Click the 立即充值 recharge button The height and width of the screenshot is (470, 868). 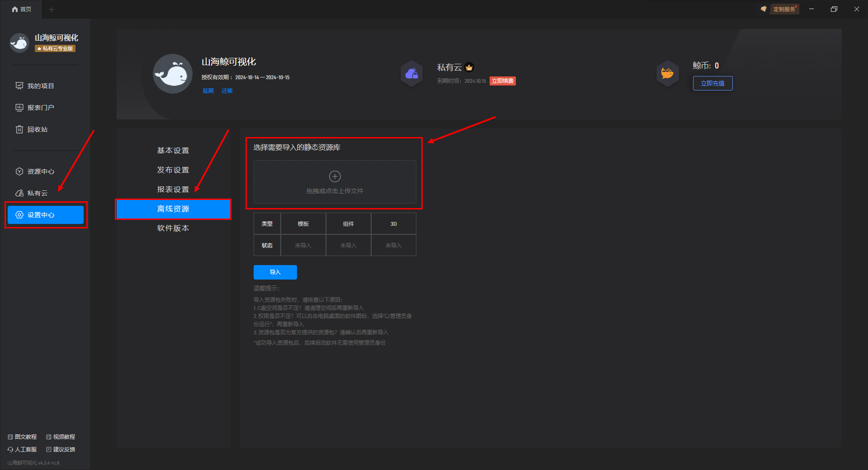point(713,83)
